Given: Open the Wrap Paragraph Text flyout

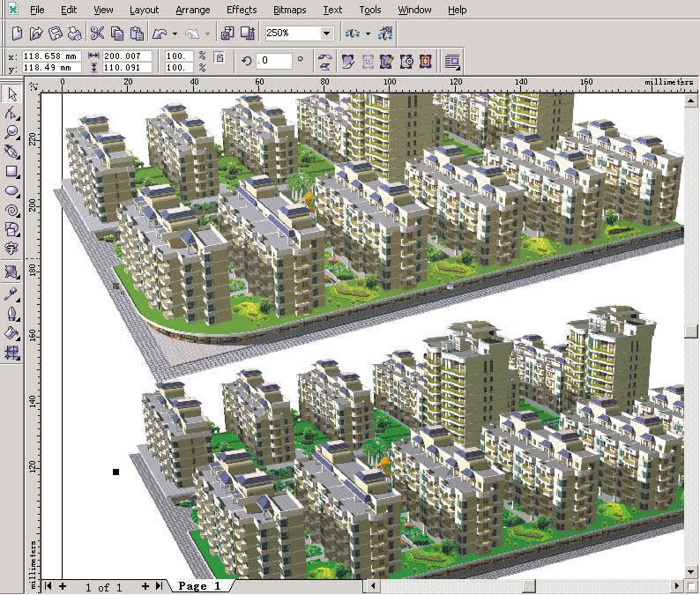Looking at the screenshot, I should pos(452,62).
